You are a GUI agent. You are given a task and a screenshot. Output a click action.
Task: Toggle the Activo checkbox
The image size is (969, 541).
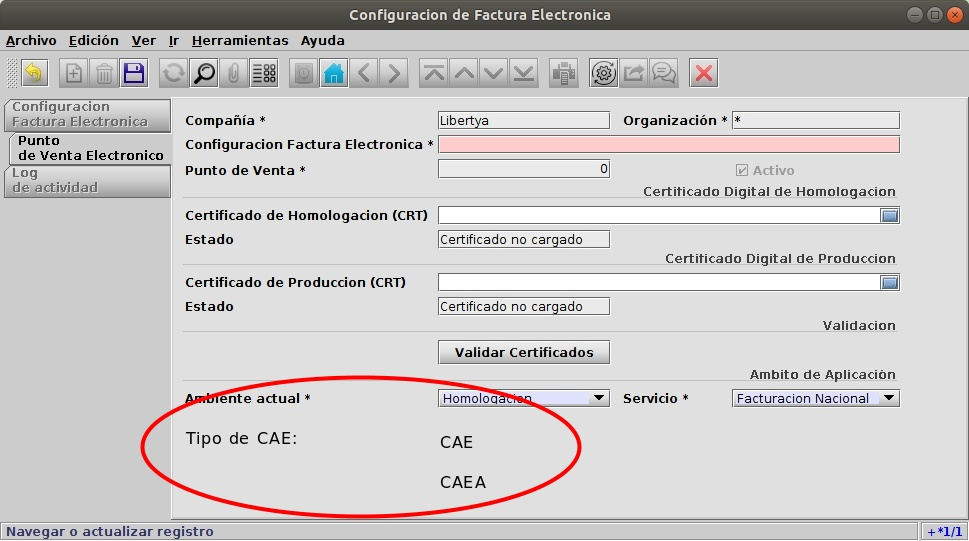click(742, 170)
